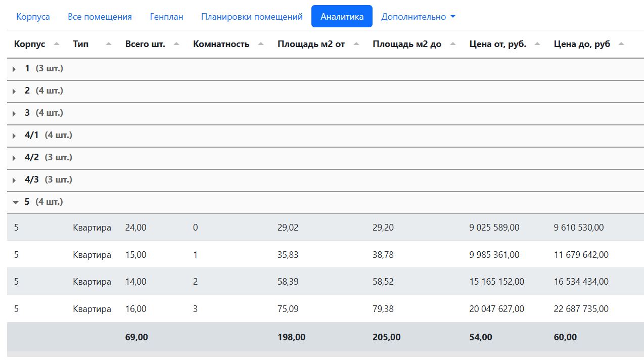
Task: Sort table by Всего шт. arrow icon
Action: pyautogui.click(x=176, y=44)
